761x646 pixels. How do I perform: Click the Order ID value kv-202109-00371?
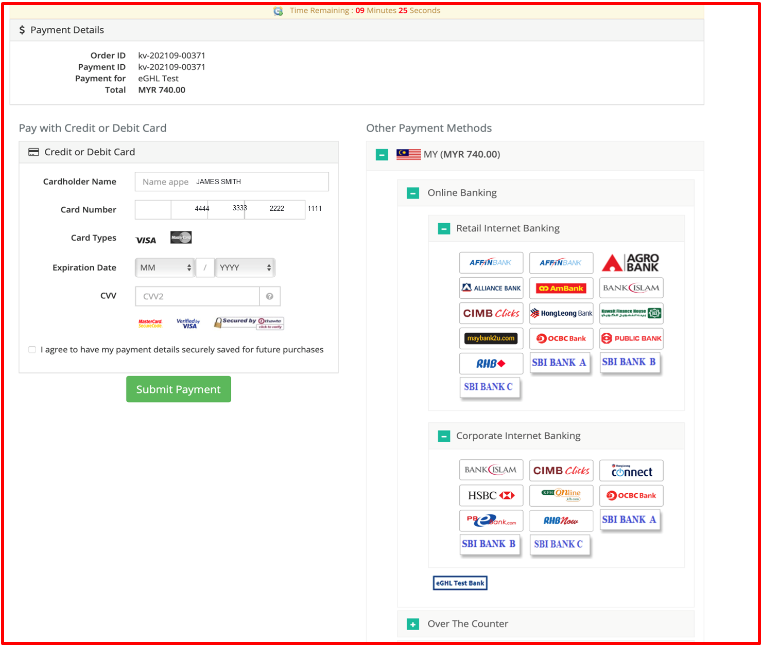point(172,55)
